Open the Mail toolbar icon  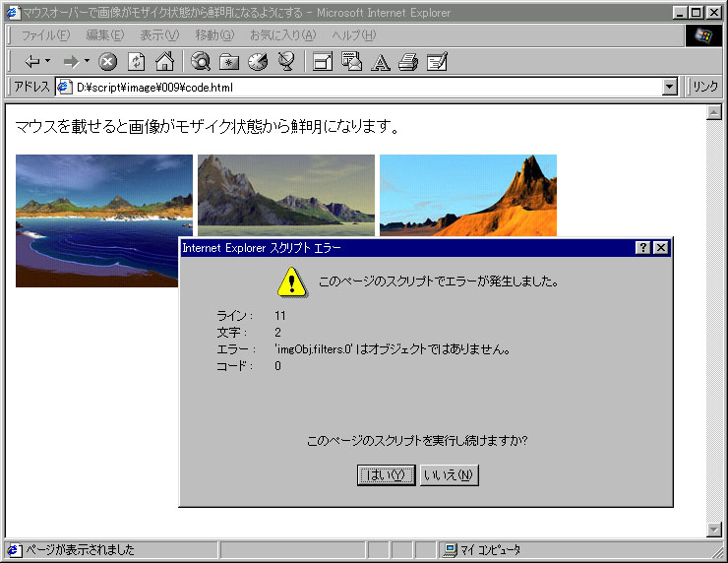click(x=351, y=61)
